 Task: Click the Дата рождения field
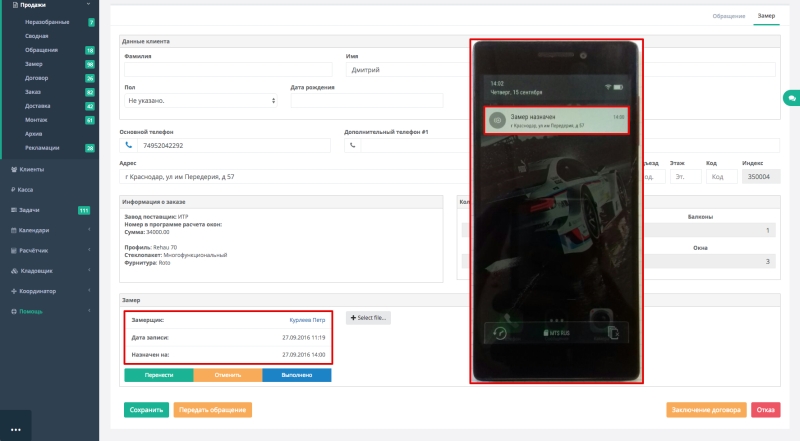pos(367,101)
